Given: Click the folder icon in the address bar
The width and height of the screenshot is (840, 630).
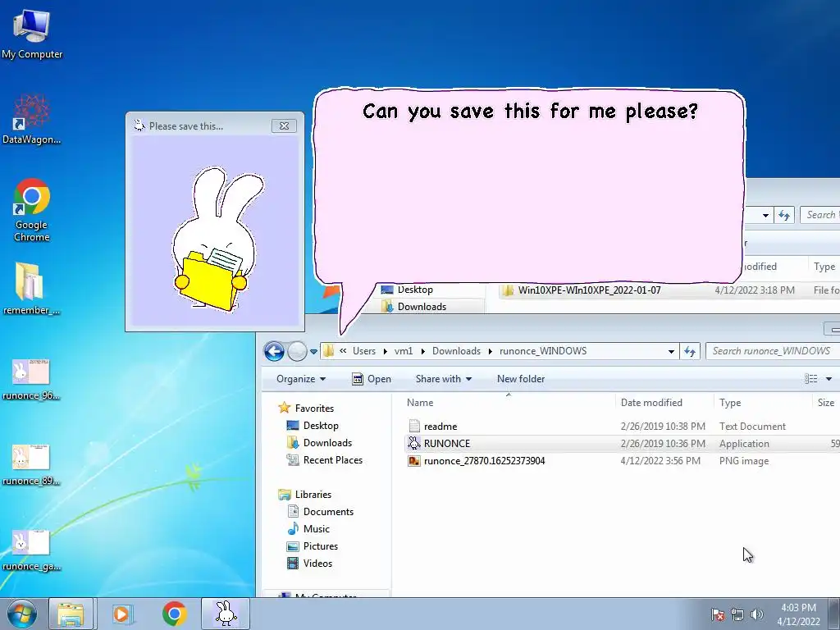Looking at the screenshot, I should (x=329, y=351).
